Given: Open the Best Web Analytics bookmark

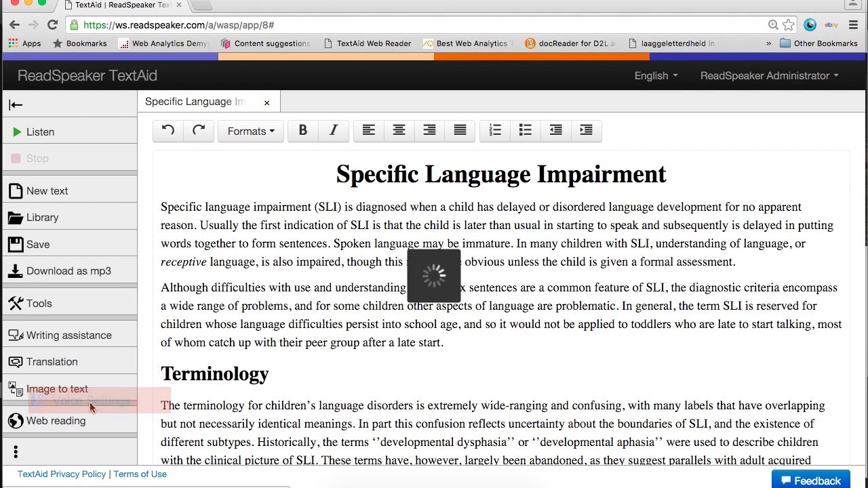Looking at the screenshot, I should click(469, 43).
